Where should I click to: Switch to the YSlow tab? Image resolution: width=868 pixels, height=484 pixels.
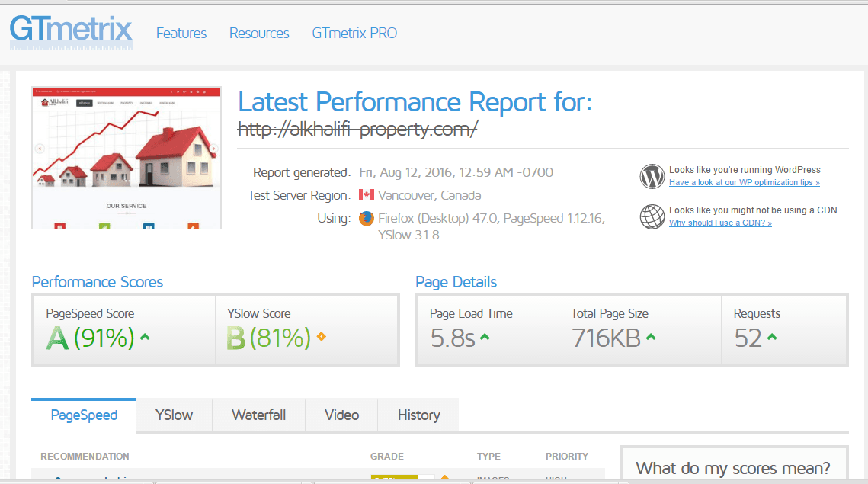coord(174,415)
